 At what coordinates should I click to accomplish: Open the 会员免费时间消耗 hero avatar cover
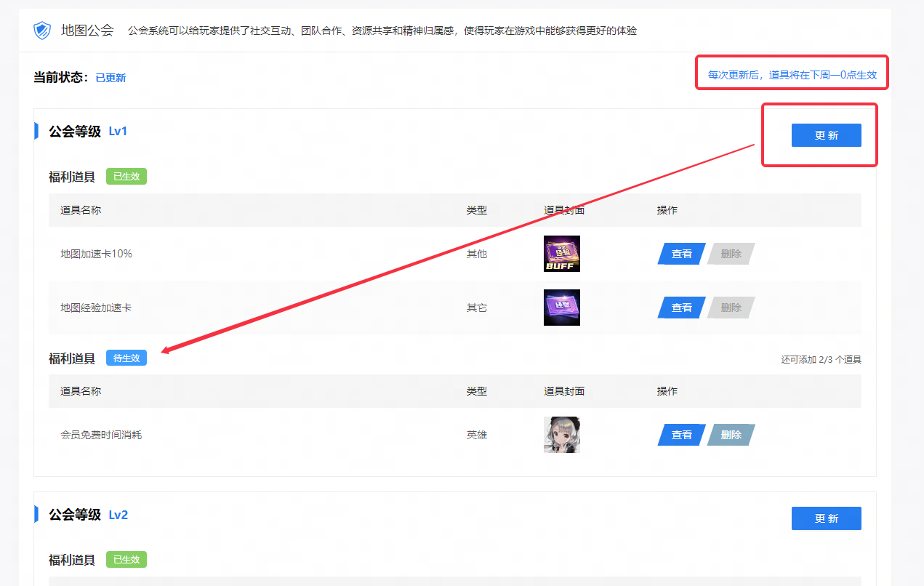[562, 435]
